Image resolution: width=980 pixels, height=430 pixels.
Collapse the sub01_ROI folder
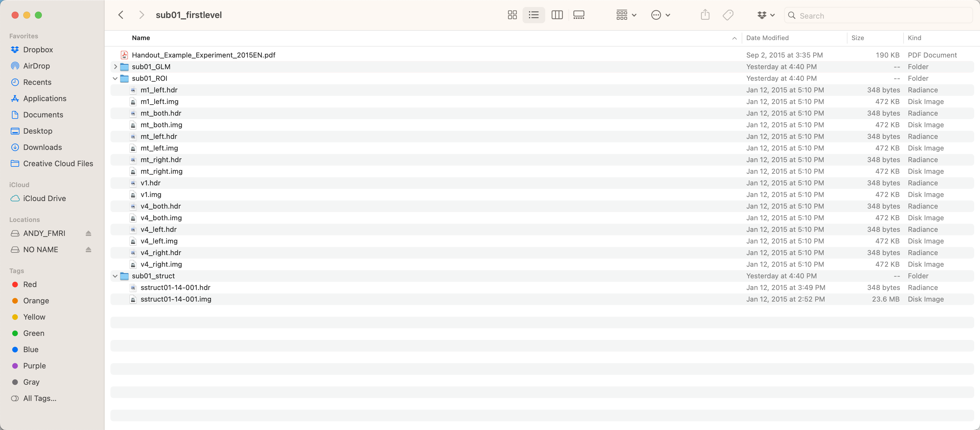[115, 78]
